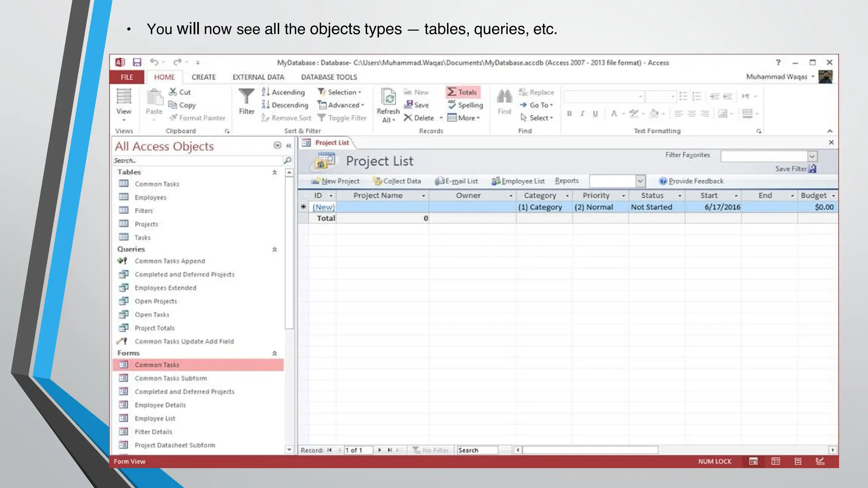Click the Employee List button
The image size is (868, 488).
coord(518,181)
